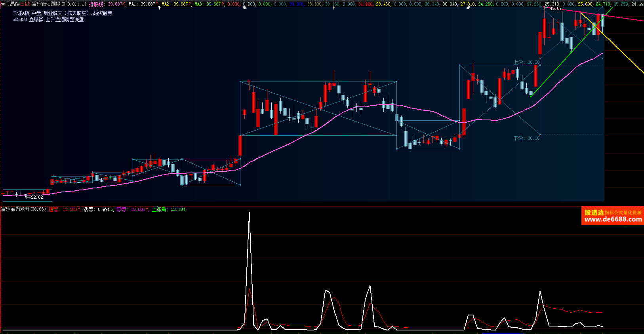Open the 富乐筹码张升 indicator title
Screen dimensions: 644x334
(23, 209)
